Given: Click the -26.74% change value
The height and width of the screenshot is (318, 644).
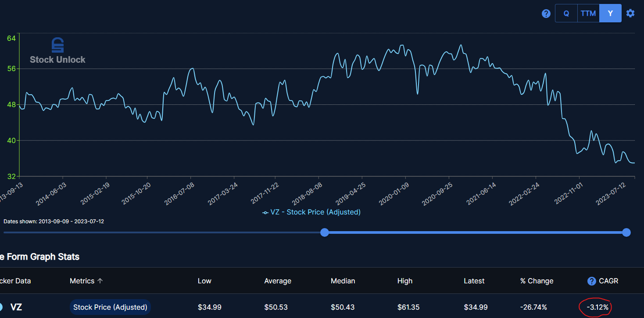Looking at the screenshot, I should 533,307.
